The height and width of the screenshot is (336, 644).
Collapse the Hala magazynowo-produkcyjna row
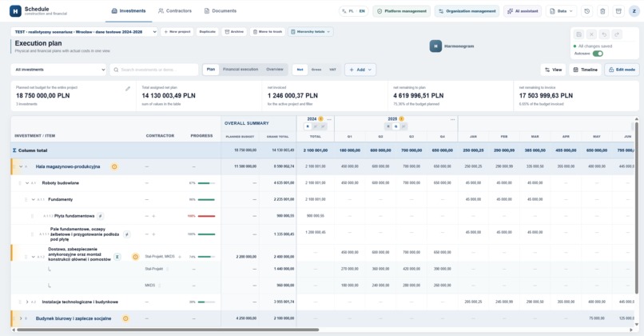click(x=21, y=166)
